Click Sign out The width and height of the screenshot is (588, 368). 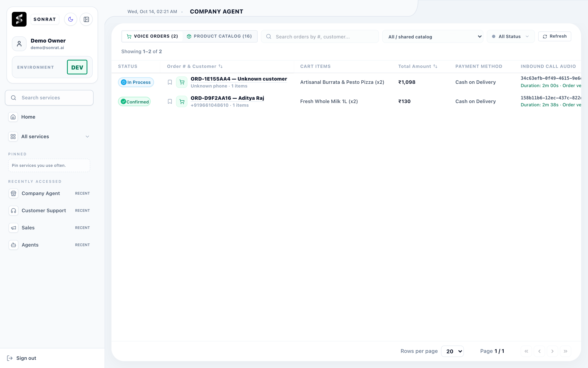coord(22,358)
